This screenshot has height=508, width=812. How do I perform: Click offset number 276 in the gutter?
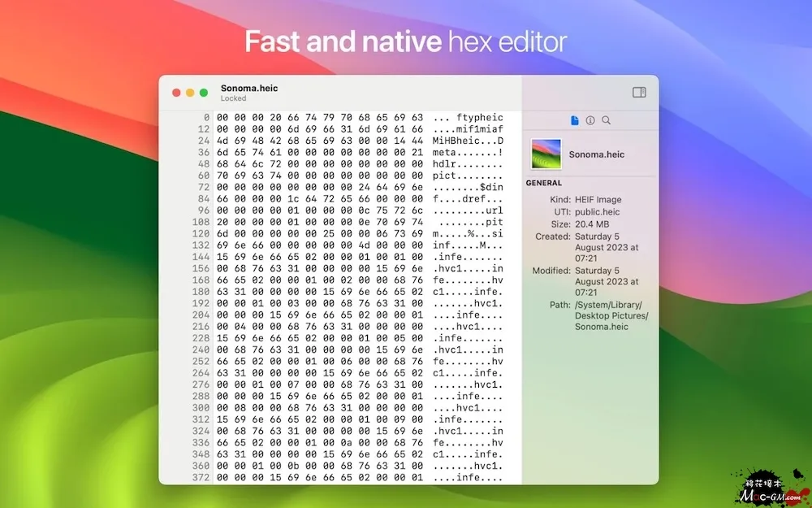coord(201,384)
